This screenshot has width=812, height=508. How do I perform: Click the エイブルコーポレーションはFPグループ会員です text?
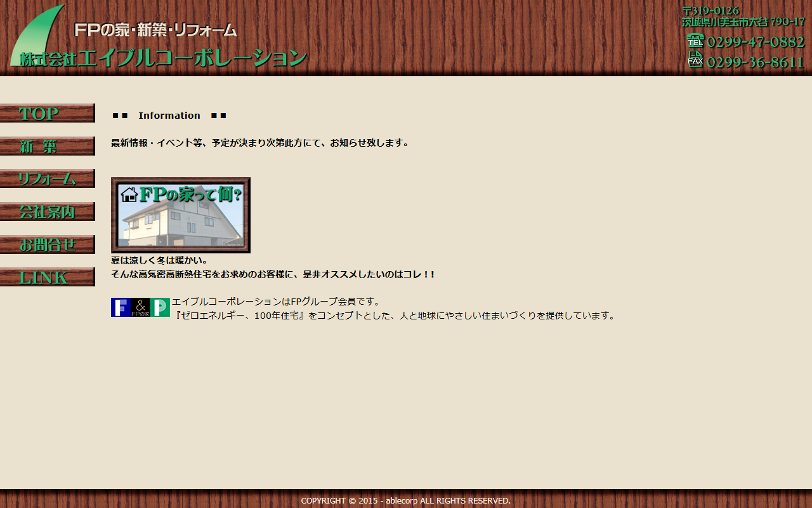click(277, 302)
